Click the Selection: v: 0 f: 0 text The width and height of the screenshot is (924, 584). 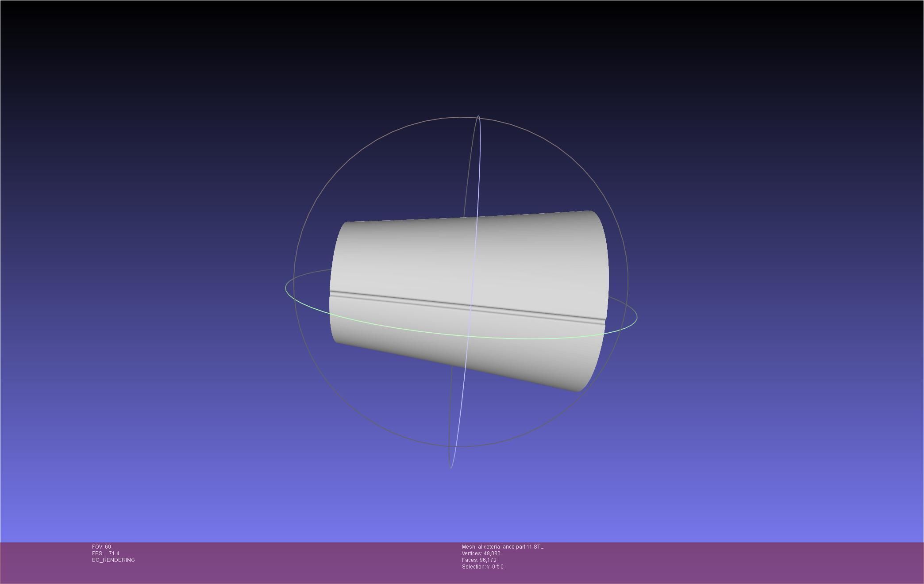pyautogui.click(x=482, y=567)
